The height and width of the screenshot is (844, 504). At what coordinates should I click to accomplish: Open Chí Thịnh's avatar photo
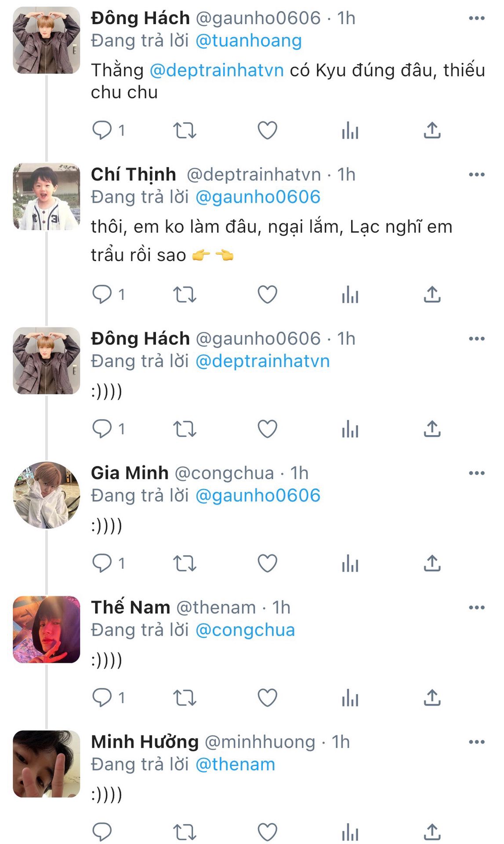coord(47,197)
